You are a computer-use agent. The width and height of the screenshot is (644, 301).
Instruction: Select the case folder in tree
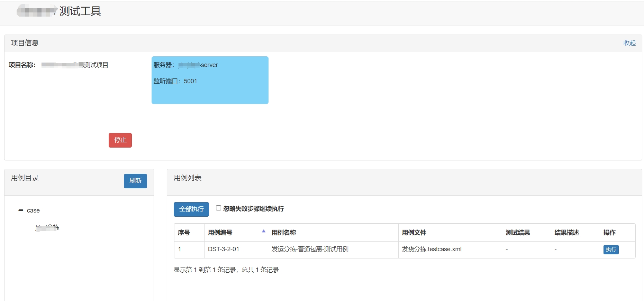click(33, 210)
